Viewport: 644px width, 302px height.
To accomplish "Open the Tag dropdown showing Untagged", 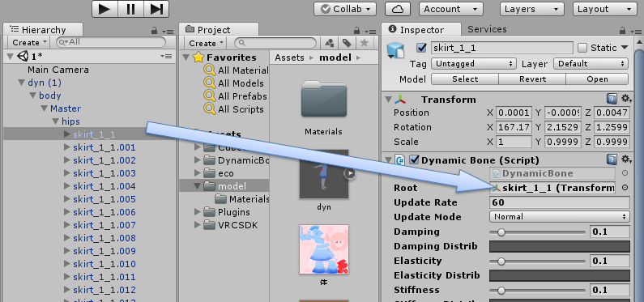I will click(474, 64).
